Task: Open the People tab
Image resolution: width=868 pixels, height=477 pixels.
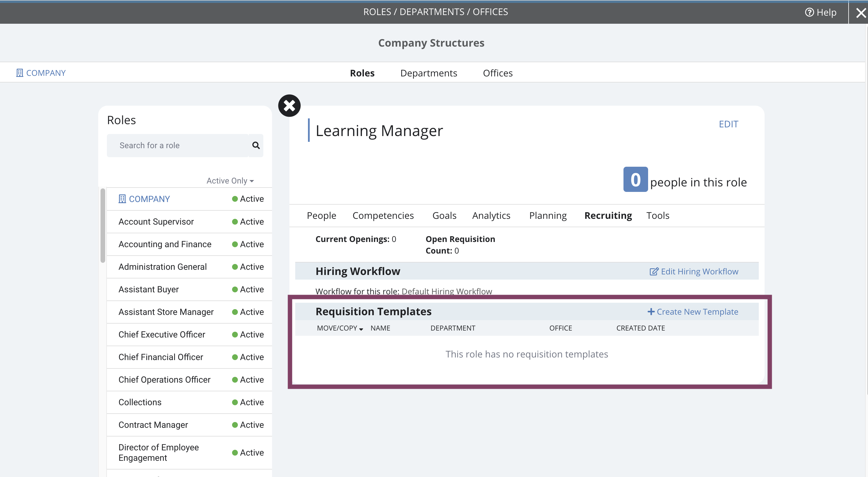Action: pos(322,215)
